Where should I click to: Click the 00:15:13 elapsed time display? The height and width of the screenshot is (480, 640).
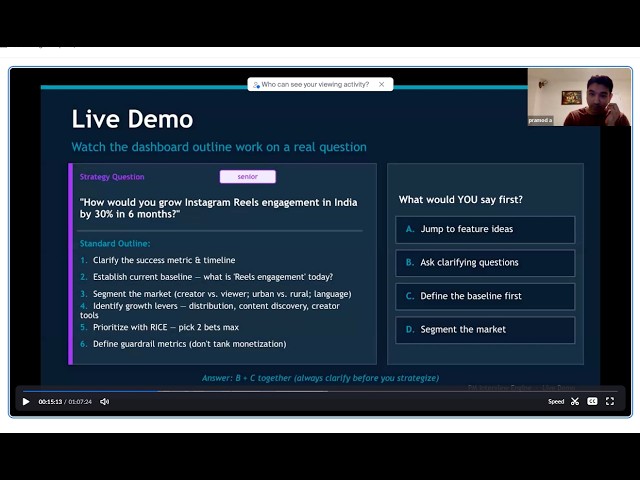point(50,402)
